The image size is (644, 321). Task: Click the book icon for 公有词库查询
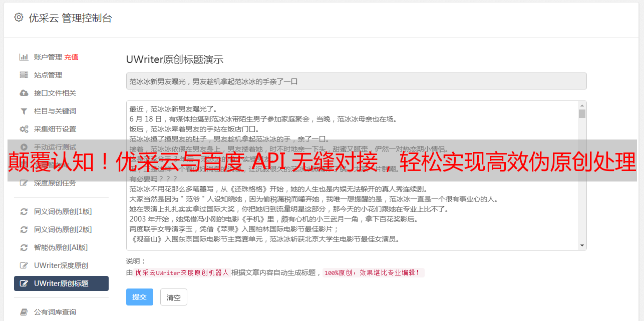click(24, 312)
